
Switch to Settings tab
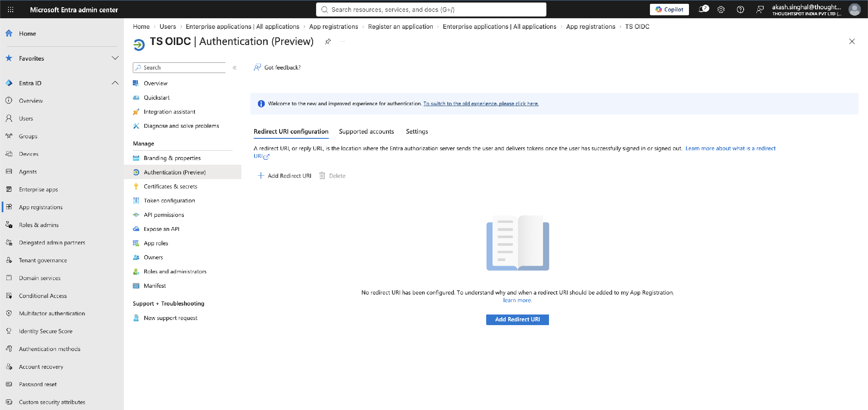tap(417, 132)
